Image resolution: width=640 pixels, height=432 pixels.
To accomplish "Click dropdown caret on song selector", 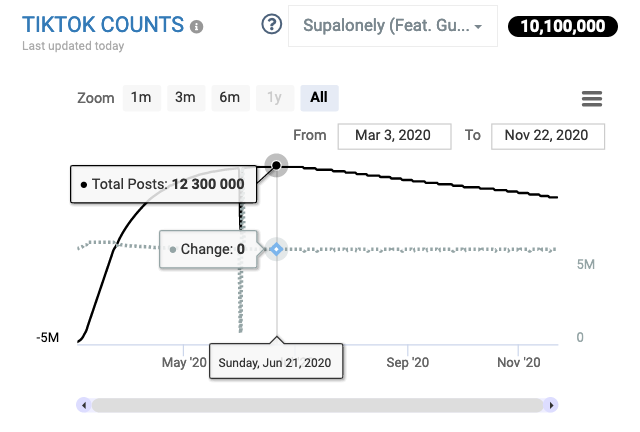I will pos(480,27).
